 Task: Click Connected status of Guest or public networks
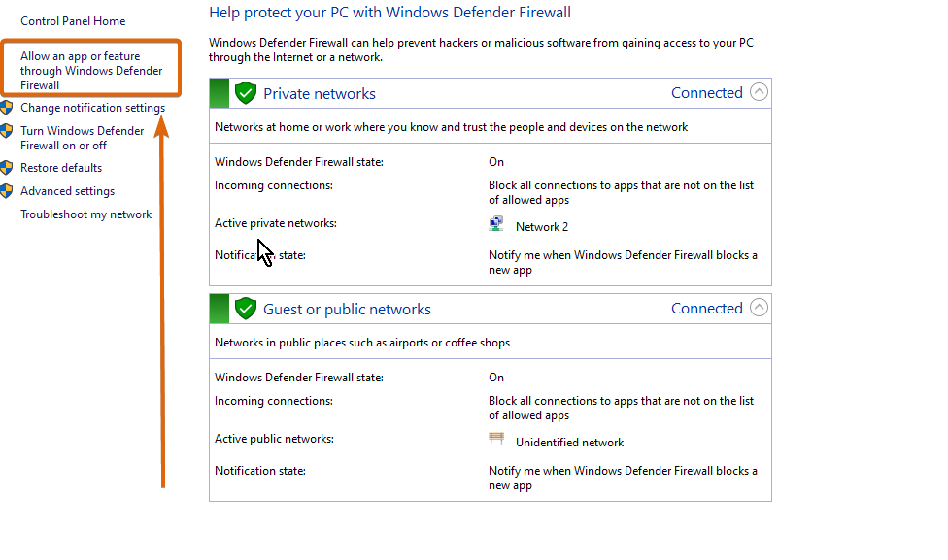[x=707, y=308]
